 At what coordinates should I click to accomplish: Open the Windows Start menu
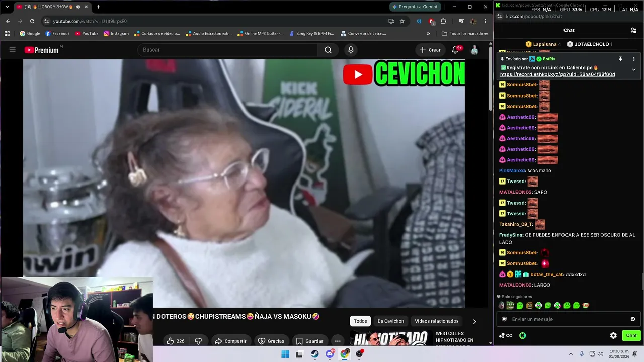285,354
